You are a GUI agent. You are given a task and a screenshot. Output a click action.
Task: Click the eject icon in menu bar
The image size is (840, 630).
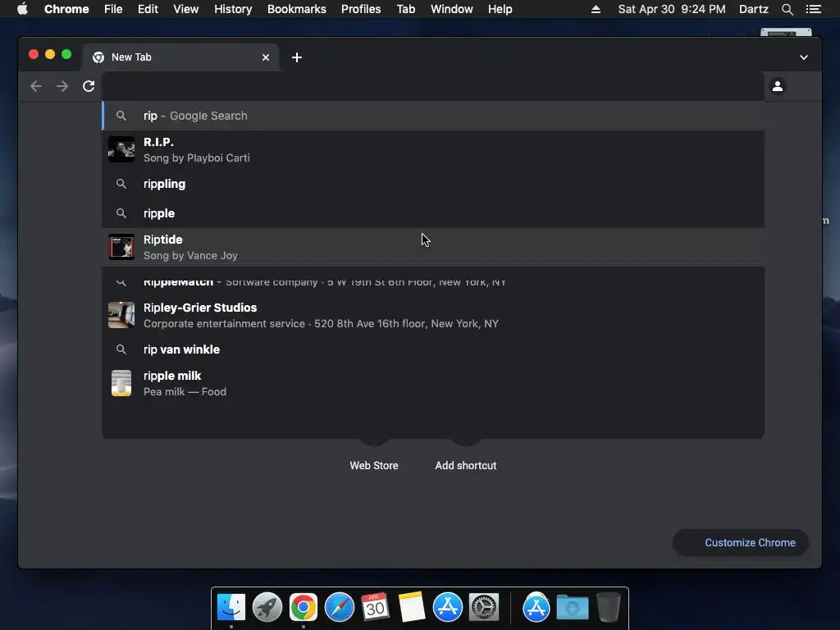(596, 9)
